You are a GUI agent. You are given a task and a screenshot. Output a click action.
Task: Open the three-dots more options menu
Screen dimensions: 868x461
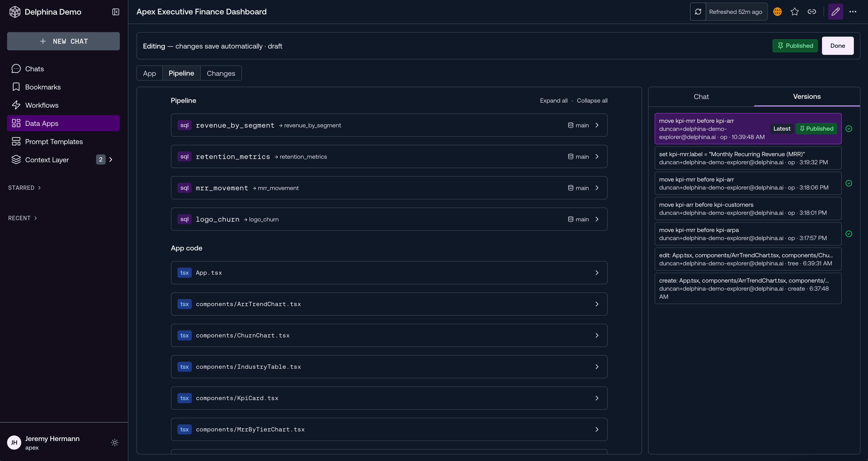click(853, 12)
